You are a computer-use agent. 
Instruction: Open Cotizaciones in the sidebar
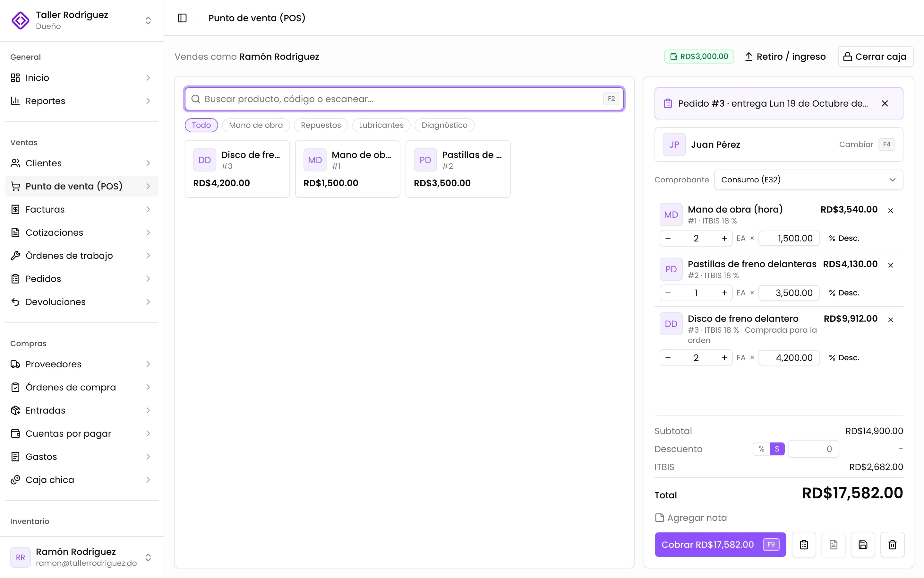point(82,232)
